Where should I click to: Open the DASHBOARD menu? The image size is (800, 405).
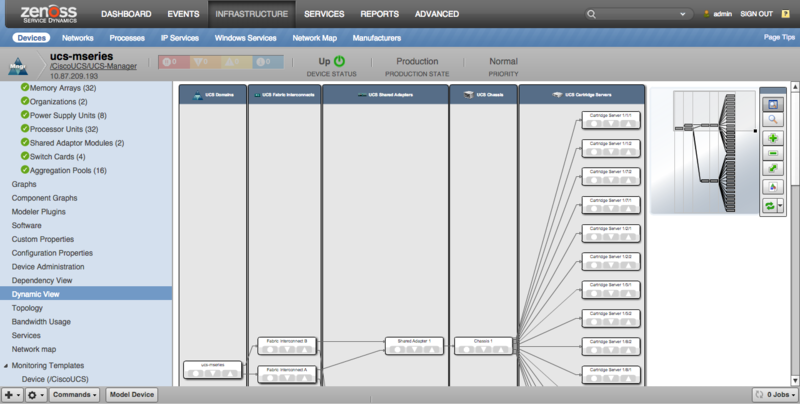pos(126,14)
